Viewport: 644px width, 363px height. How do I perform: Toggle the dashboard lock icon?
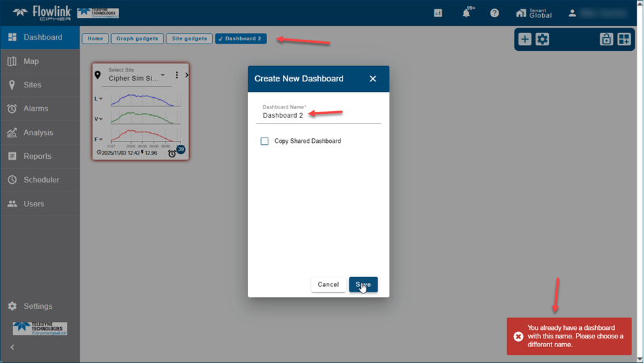(x=606, y=39)
